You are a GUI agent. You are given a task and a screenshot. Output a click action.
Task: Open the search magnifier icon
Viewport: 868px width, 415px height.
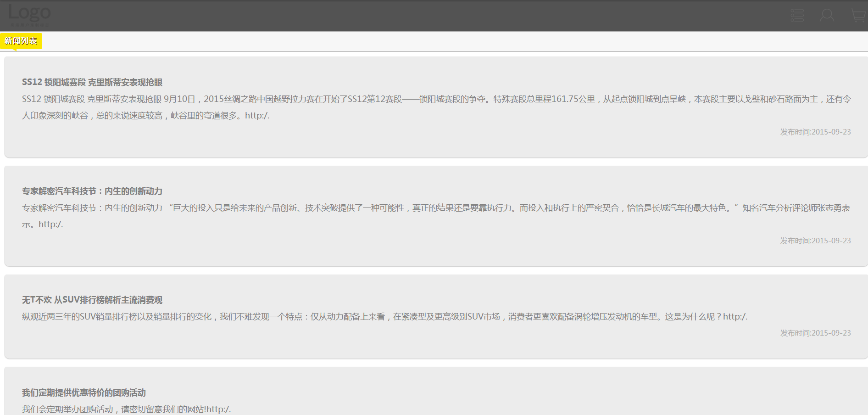(827, 16)
